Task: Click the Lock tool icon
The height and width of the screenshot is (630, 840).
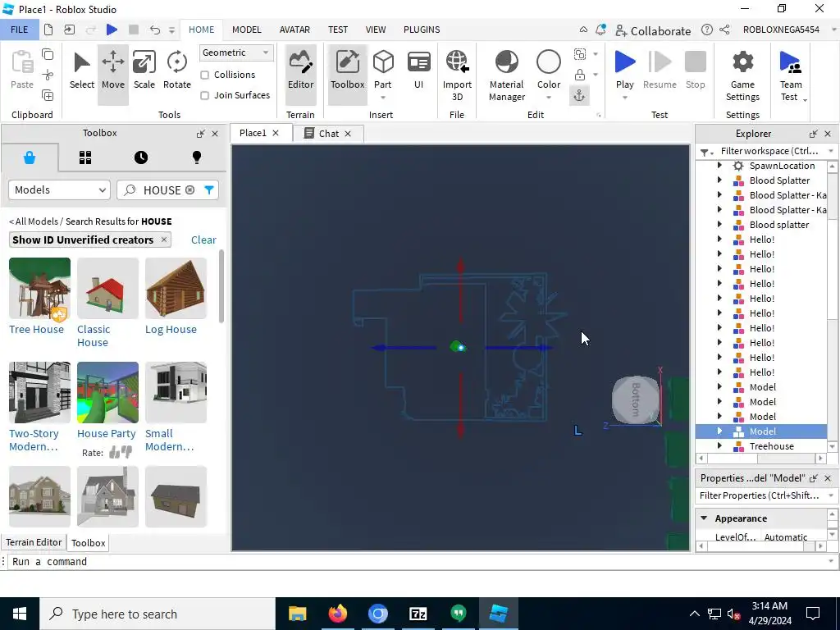Action: (580, 75)
